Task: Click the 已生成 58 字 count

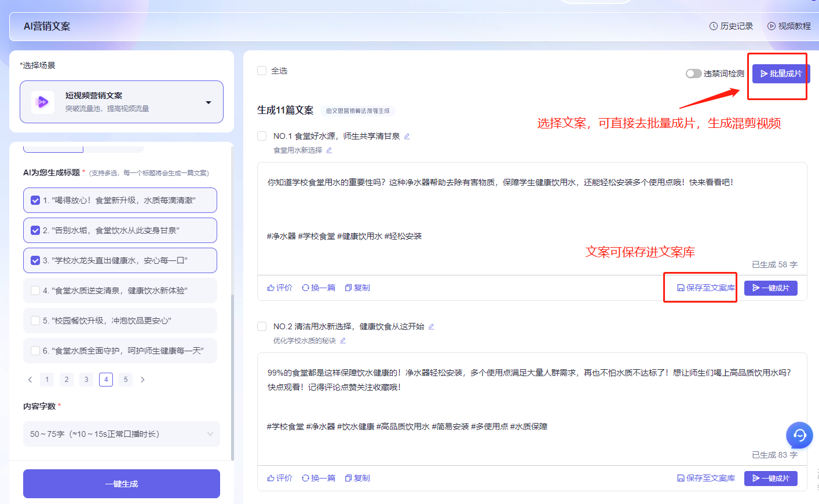Action: 774,264
